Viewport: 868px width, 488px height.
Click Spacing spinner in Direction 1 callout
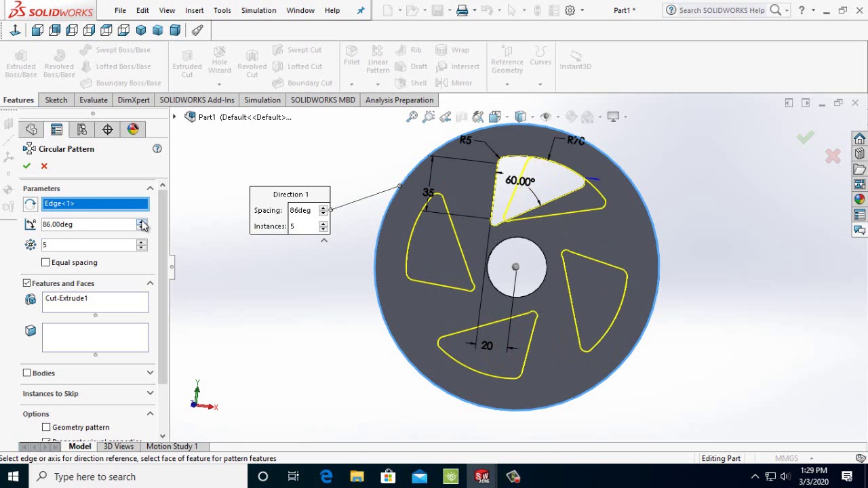323,210
